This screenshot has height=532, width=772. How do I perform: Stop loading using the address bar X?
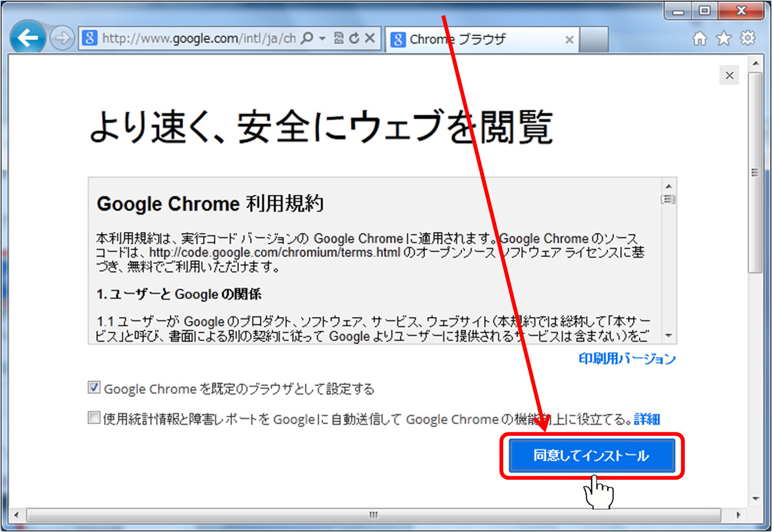tap(370, 39)
